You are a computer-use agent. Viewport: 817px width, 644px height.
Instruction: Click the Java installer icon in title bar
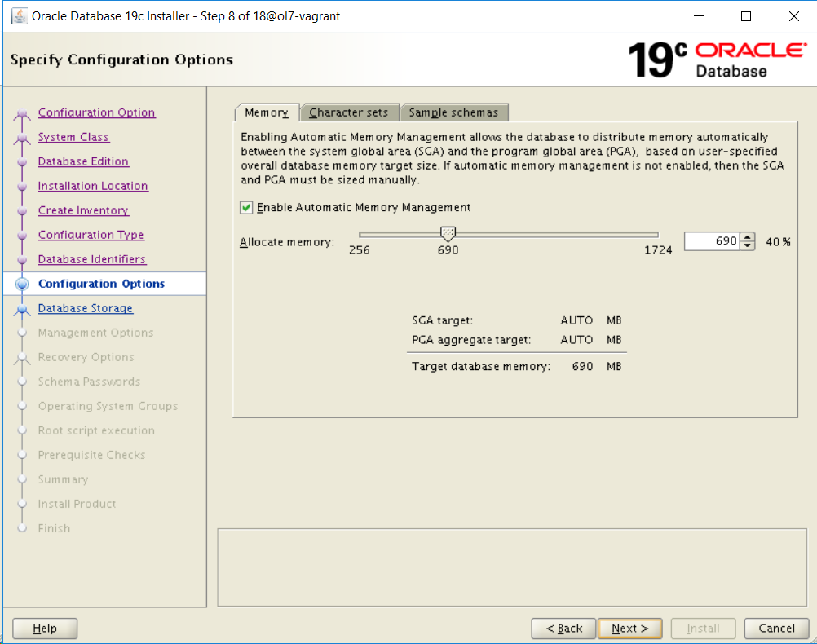20,16
